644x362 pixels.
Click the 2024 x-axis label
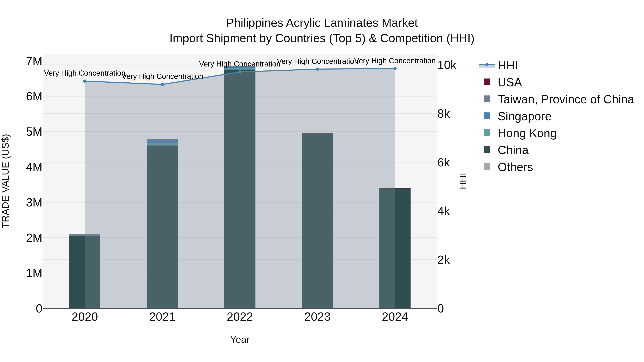coord(395,317)
